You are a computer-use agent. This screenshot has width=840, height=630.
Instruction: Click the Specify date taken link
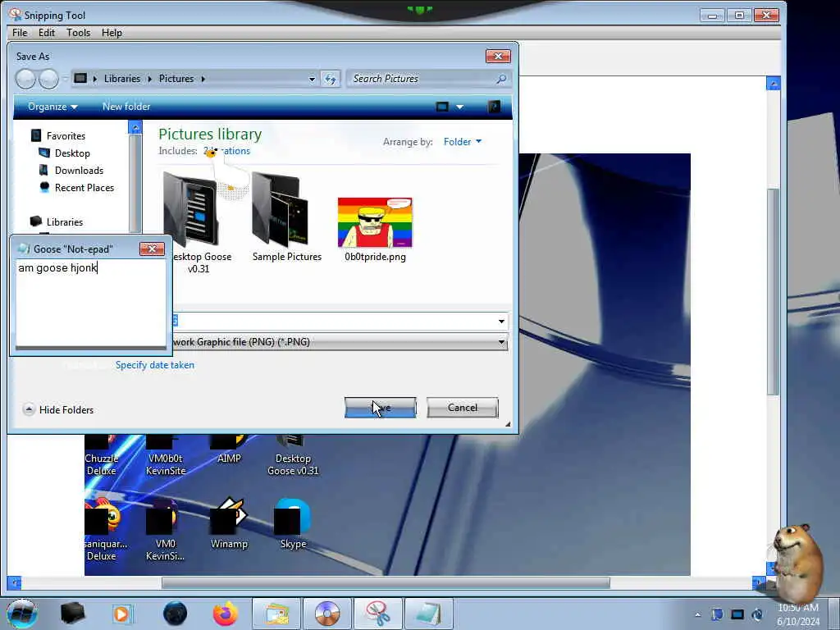(155, 365)
